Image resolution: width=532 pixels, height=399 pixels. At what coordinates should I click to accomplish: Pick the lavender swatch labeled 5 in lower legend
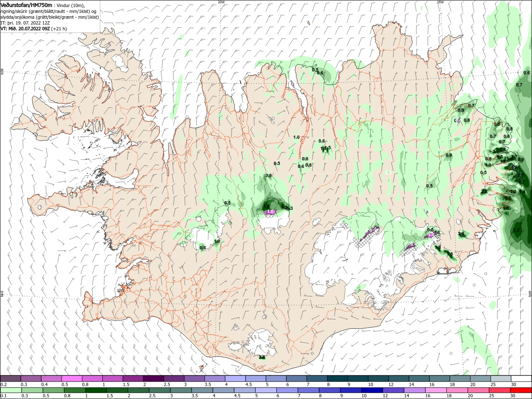point(265,390)
